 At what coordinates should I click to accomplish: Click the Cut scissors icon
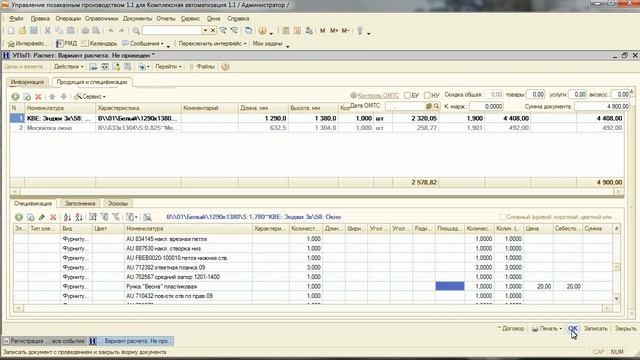tap(48, 31)
